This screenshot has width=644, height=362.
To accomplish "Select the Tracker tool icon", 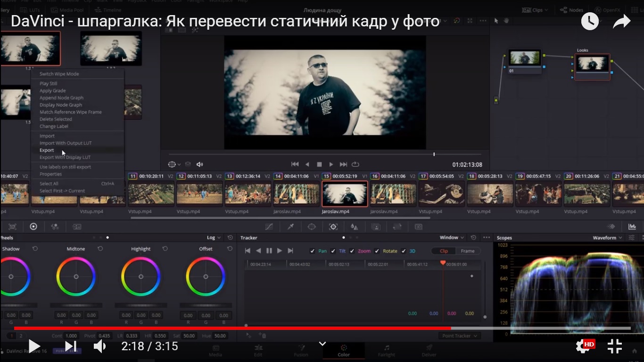I will point(332,227).
